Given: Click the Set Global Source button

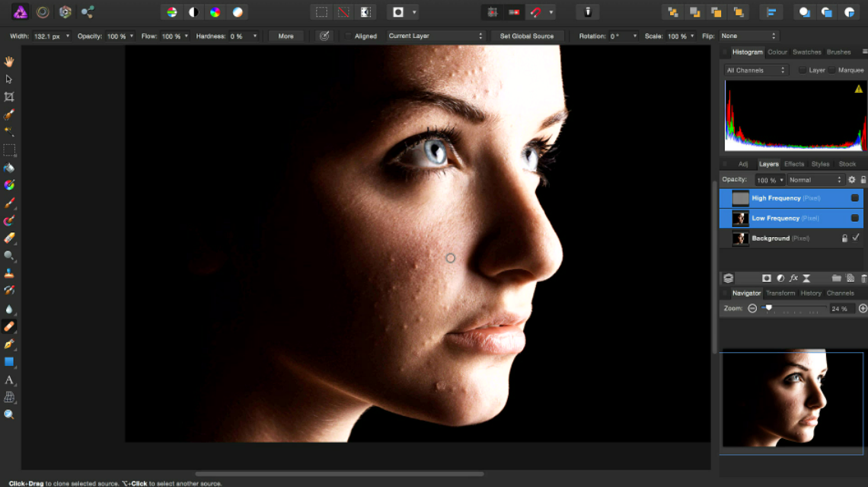Looking at the screenshot, I should [x=526, y=36].
